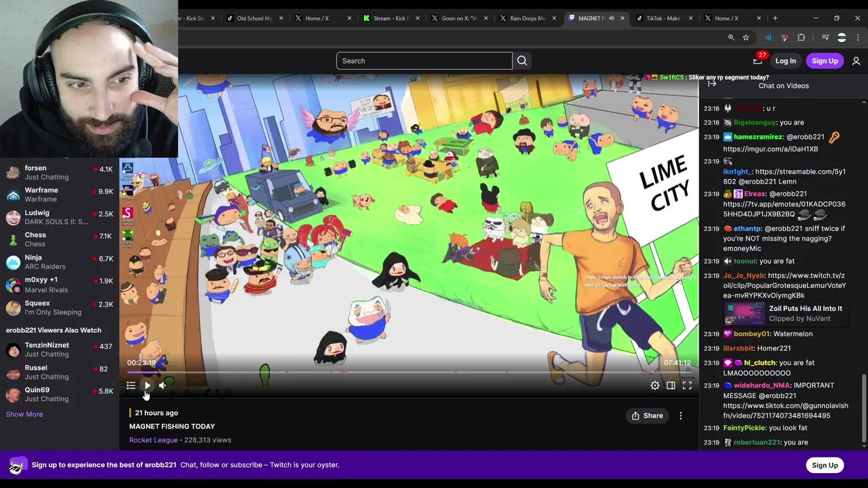Click the chat scrollbar
The width and height of the screenshot is (868, 488).
pos(864,409)
